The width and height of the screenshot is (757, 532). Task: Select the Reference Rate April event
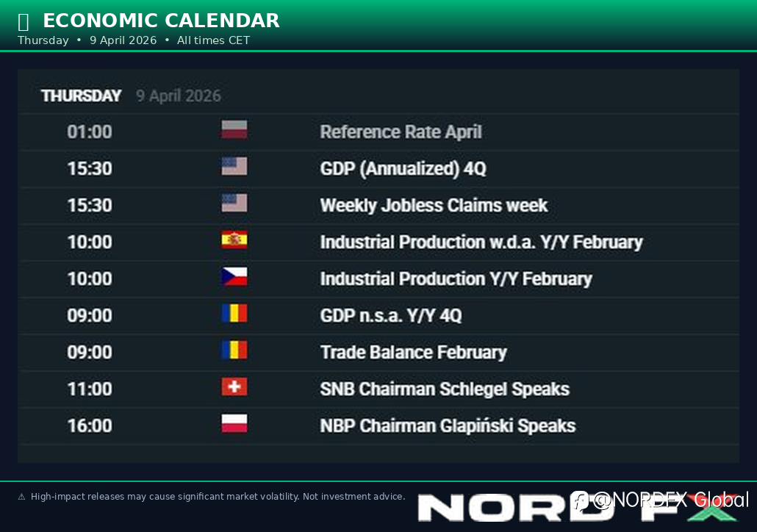(401, 132)
